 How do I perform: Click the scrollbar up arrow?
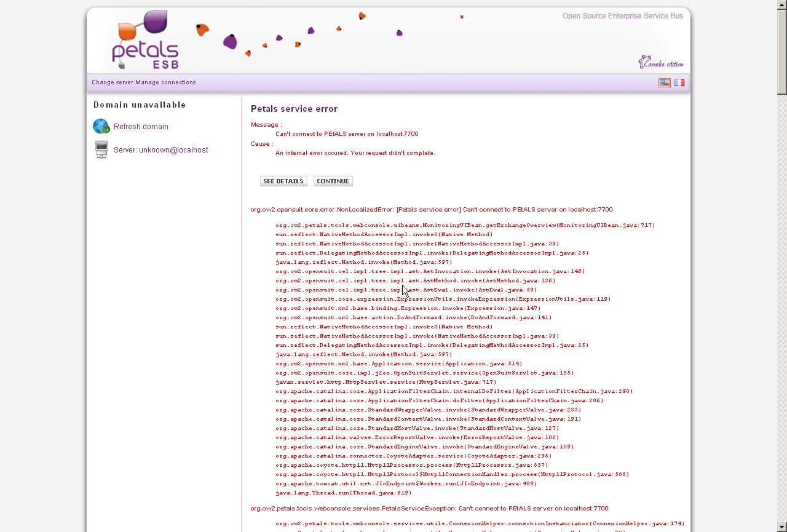[x=781, y=4]
